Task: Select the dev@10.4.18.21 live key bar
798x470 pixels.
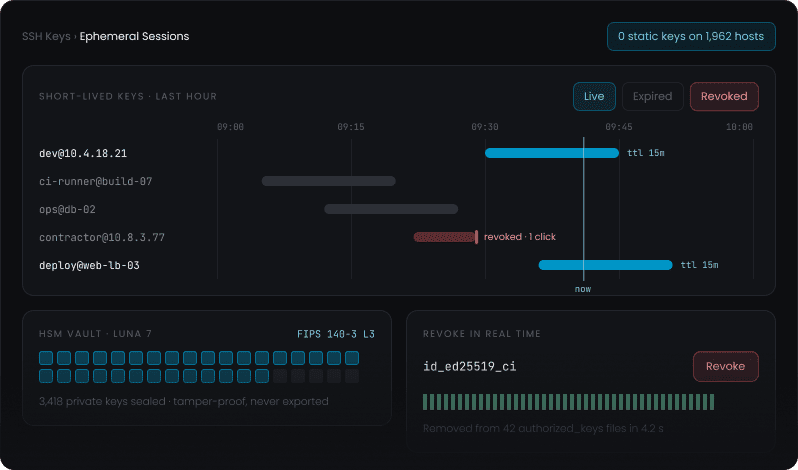Action: (552, 153)
